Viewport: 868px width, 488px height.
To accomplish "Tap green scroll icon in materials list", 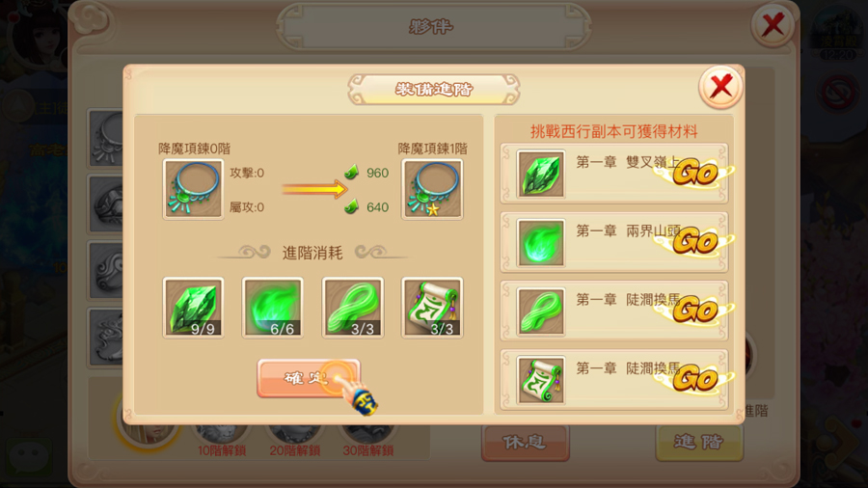I will [541, 380].
